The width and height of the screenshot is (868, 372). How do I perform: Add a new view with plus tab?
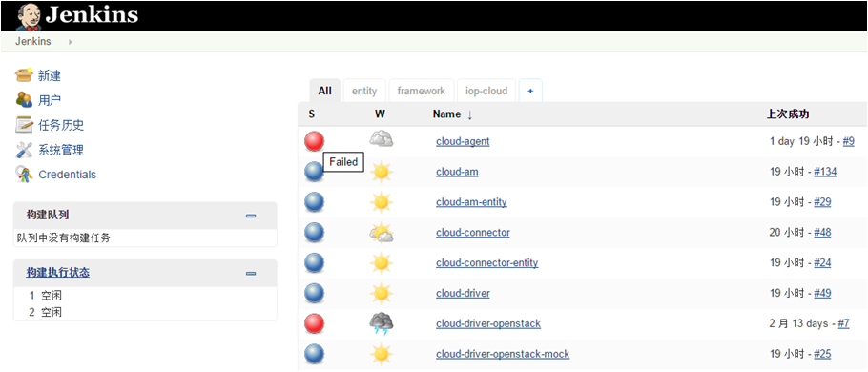[x=530, y=91]
